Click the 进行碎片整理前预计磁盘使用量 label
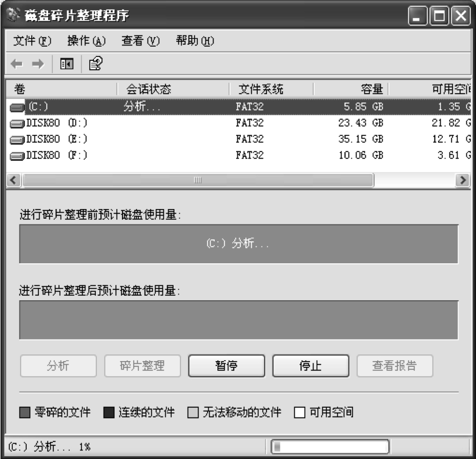Screen dimensions: 476x459 coord(100,215)
